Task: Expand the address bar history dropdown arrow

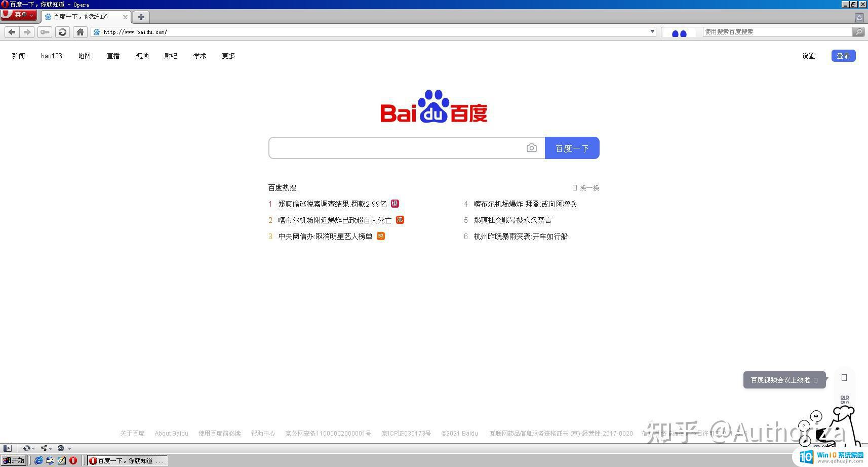Action: tap(652, 31)
